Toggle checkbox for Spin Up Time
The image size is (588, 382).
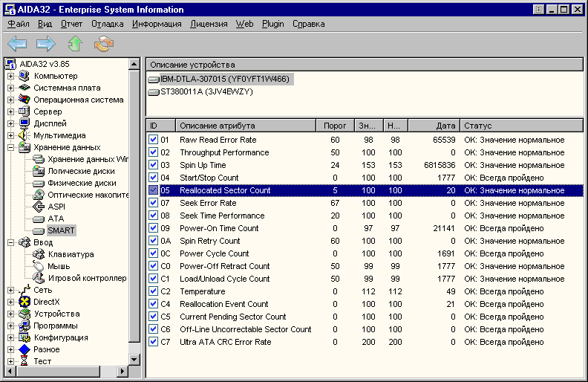coord(153,165)
